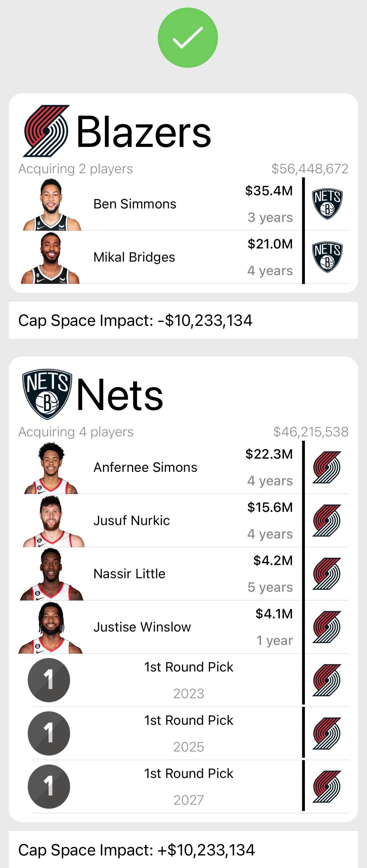Click the large Nets logo in header
Screen dimensions: 367x868
click(47, 394)
